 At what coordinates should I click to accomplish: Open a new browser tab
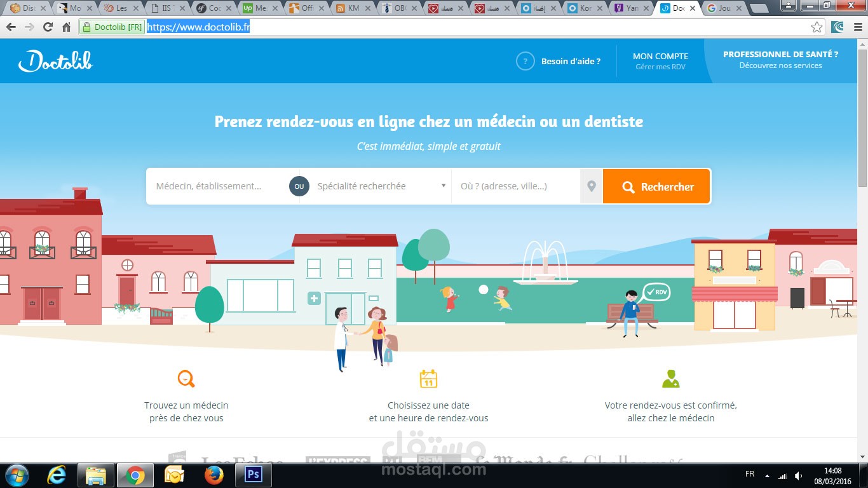click(759, 9)
